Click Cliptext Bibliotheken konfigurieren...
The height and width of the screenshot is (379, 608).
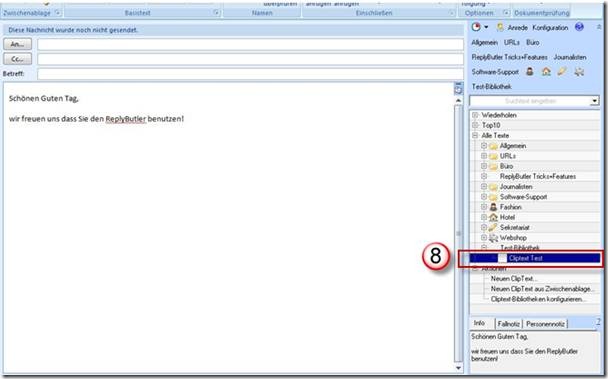538,299
